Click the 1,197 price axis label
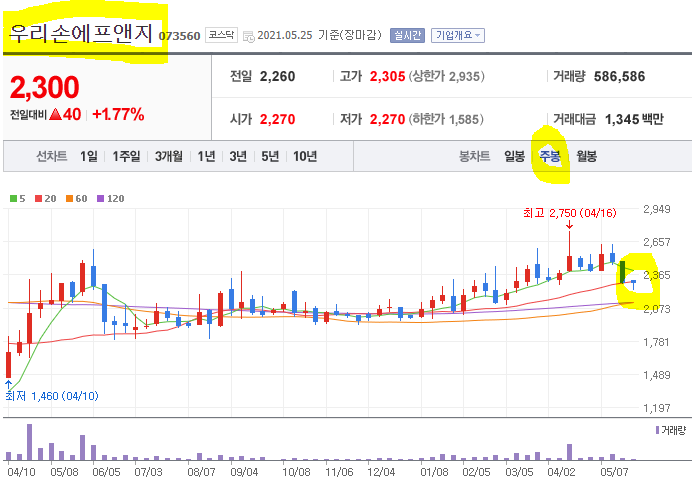 click(x=657, y=408)
